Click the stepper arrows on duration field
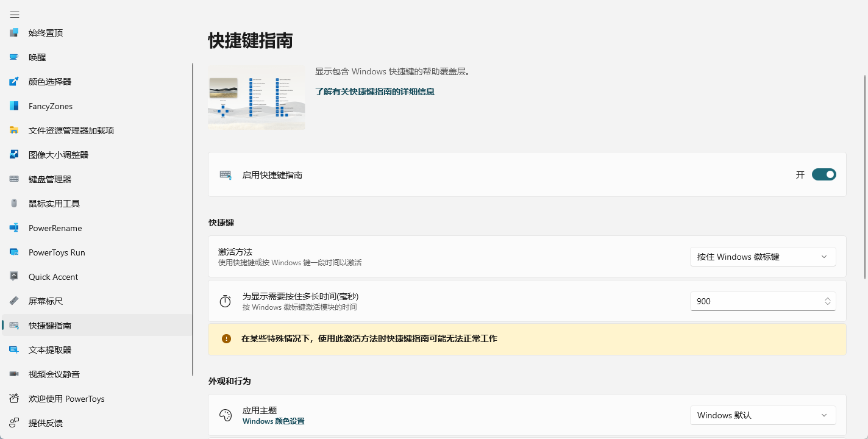The width and height of the screenshot is (868, 439). click(828, 301)
